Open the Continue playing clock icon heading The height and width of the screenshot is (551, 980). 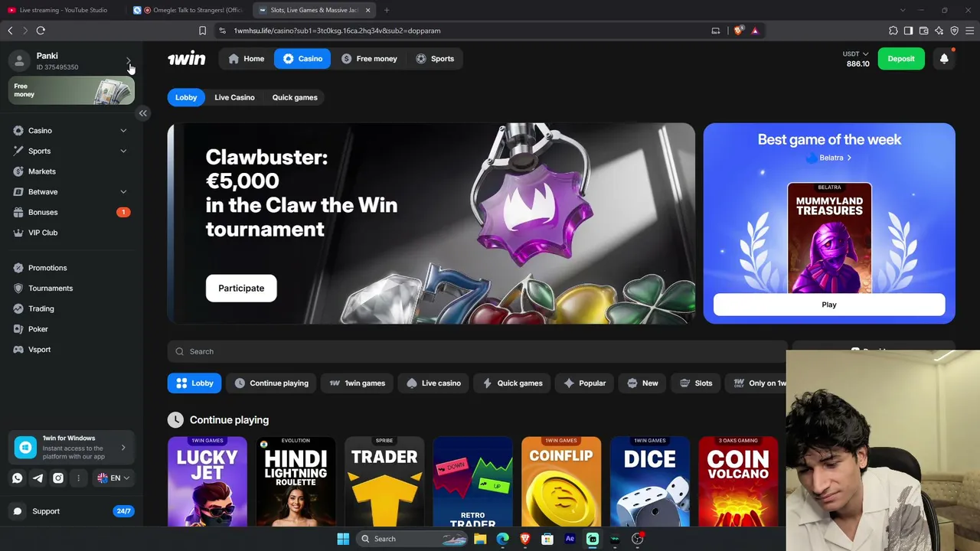tap(176, 419)
